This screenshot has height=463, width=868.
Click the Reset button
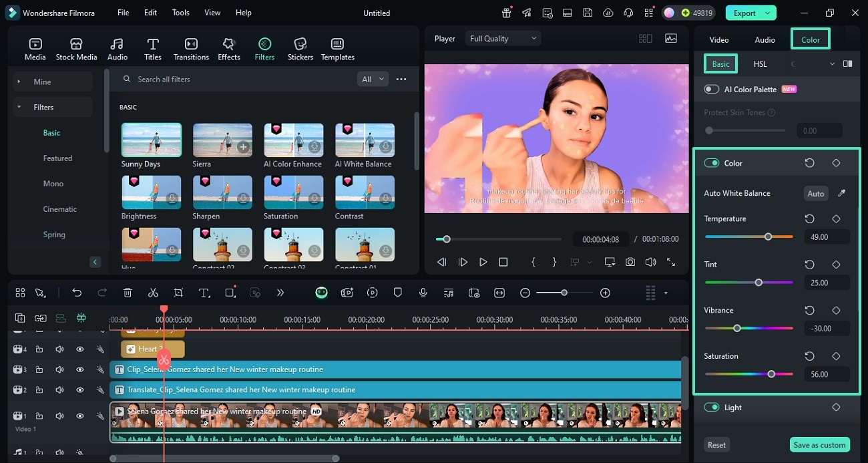pos(717,445)
